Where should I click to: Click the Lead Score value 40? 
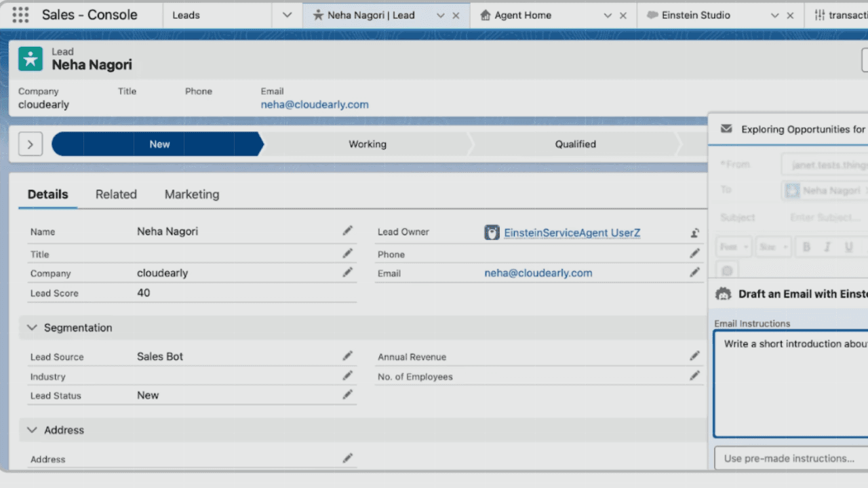[x=144, y=293]
